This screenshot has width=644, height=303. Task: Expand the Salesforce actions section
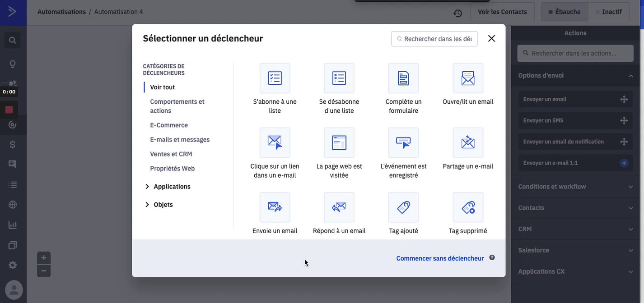(x=631, y=250)
